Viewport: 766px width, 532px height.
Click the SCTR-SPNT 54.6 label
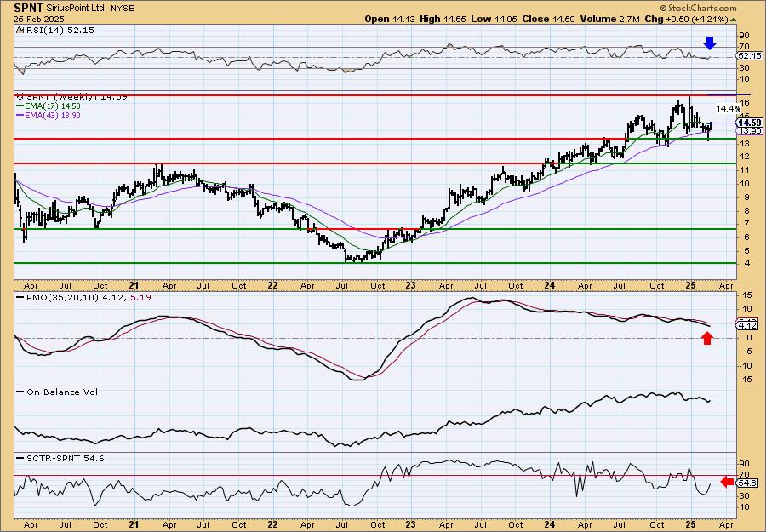pyautogui.click(x=64, y=458)
